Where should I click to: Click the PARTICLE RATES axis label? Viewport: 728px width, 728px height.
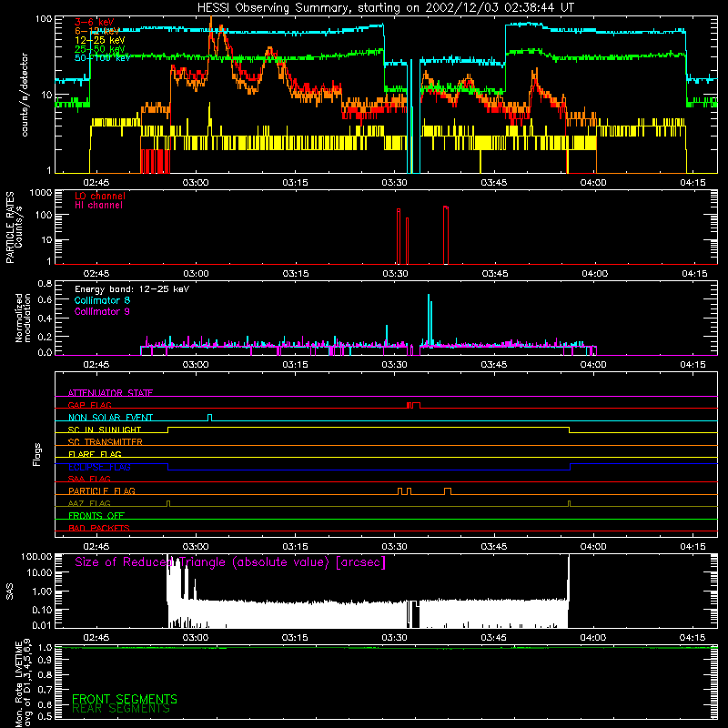(14, 227)
